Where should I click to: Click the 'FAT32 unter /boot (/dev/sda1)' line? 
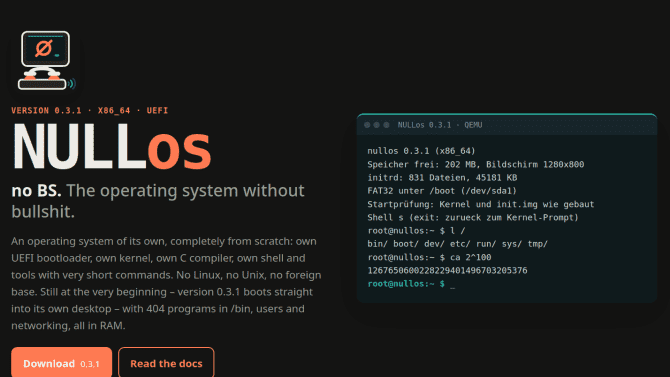pos(442,191)
